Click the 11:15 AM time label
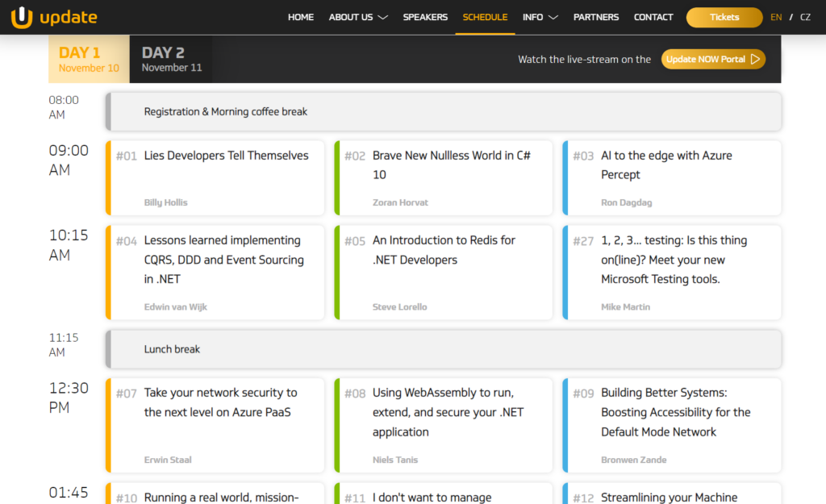Screen dimensions: 826x504 click(64, 345)
